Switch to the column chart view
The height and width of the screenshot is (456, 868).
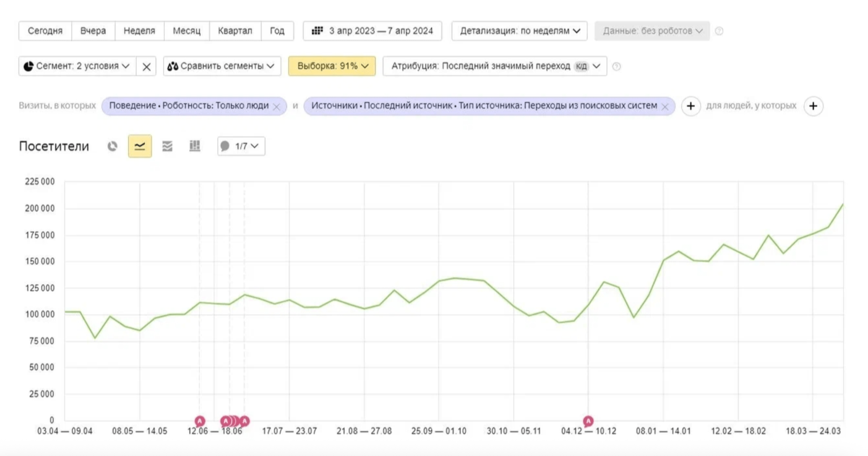coord(195,146)
